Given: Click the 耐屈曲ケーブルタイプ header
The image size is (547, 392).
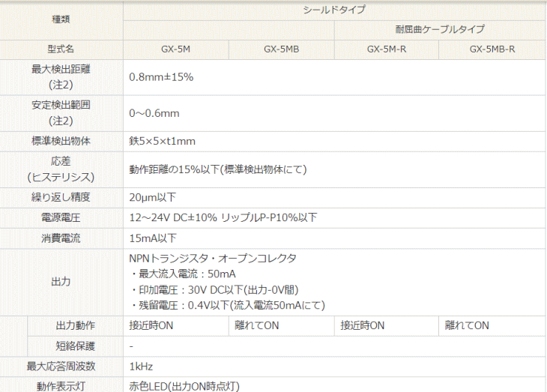Looking at the screenshot, I should [440, 29].
